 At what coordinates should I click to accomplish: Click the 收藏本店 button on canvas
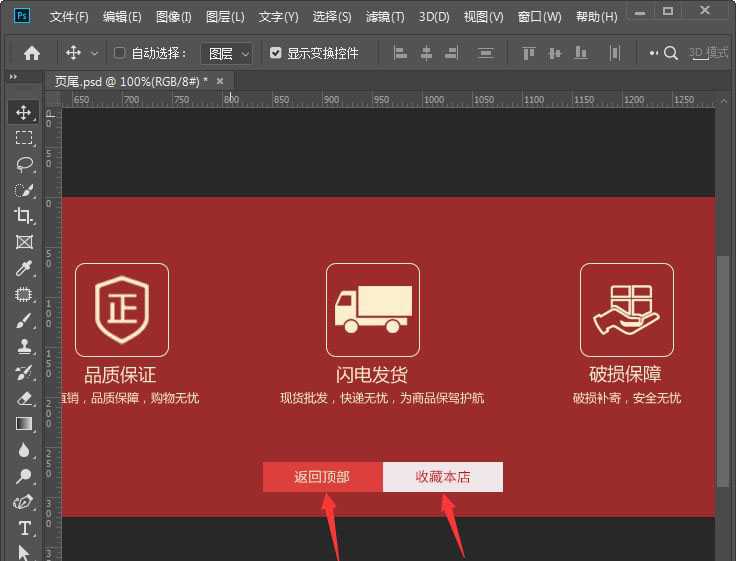tap(443, 477)
